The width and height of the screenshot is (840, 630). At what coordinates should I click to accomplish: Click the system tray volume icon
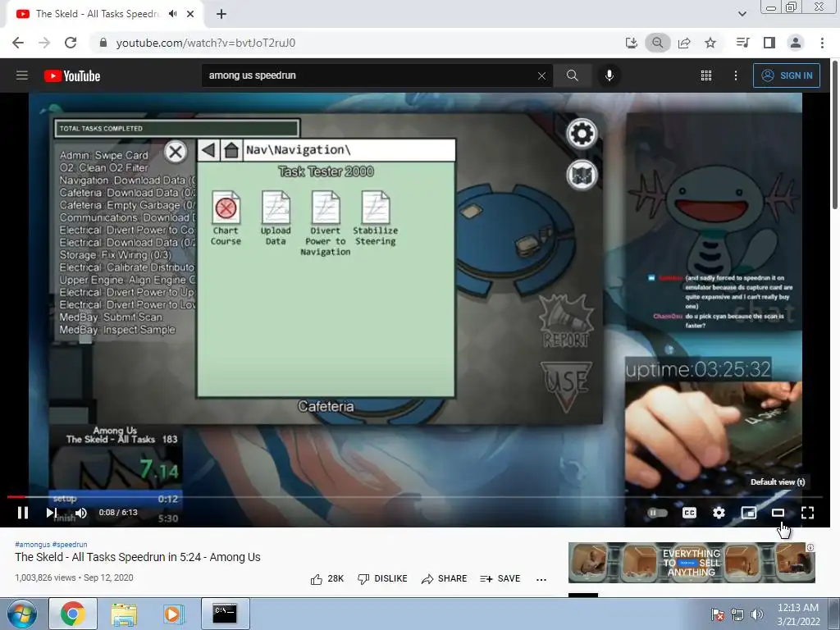[756, 614]
